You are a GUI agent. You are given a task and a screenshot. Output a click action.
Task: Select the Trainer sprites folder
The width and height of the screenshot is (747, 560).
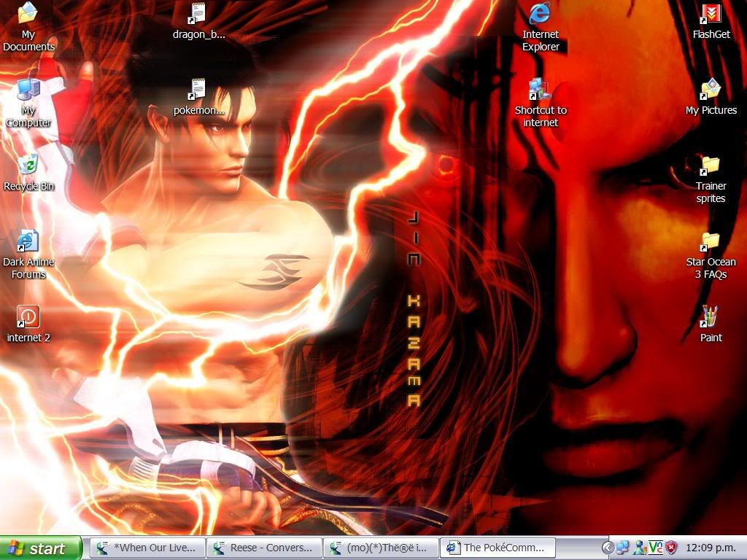(x=711, y=179)
